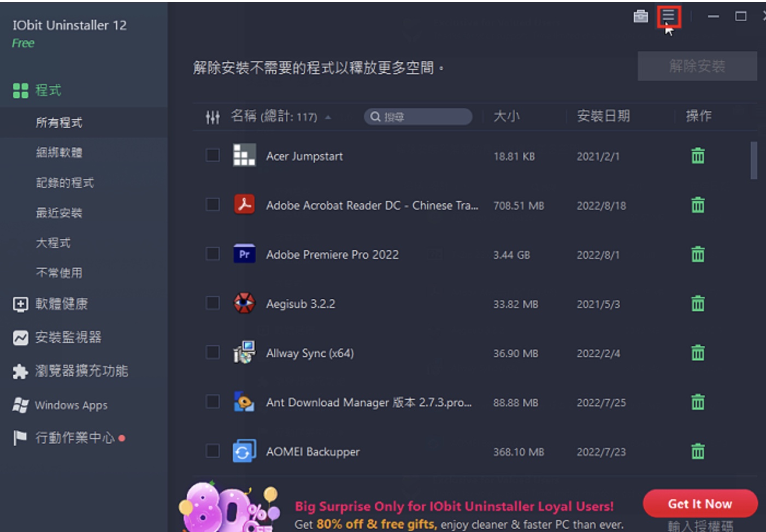Click the Aegisub eye app icon

pos(244,303)
